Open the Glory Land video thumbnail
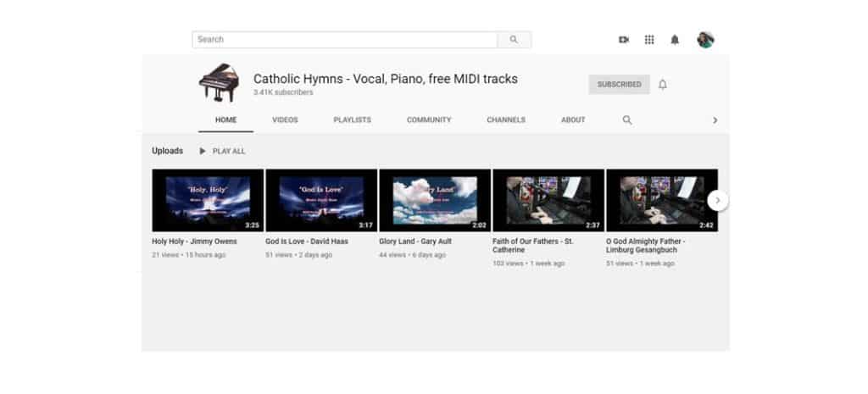The image size is (868, 394). 435,200
